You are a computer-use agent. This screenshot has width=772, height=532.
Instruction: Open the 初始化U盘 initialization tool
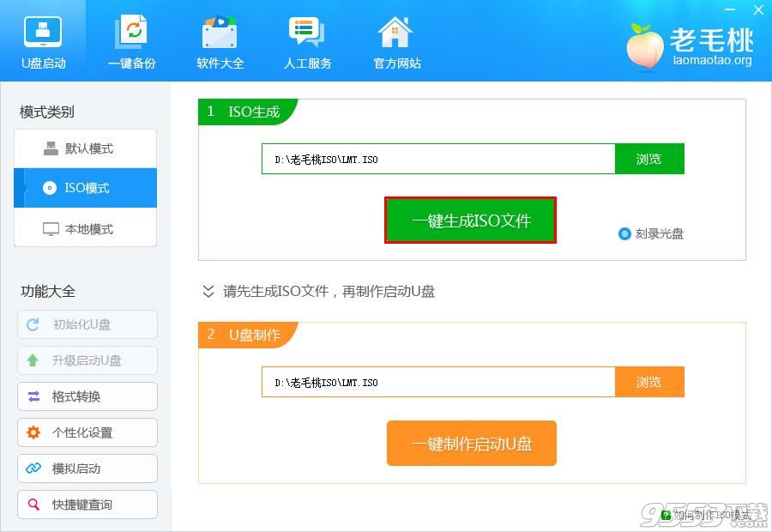[x=87, y=324]
